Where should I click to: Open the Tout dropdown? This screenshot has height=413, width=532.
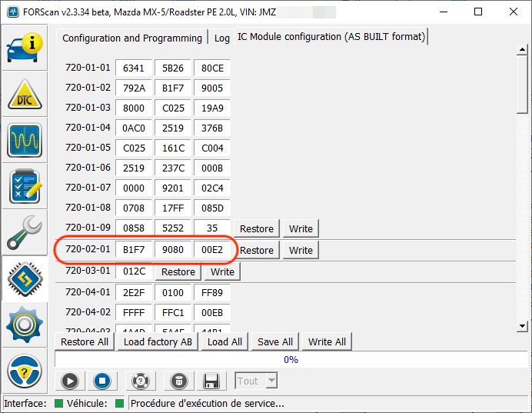pos(256,381)
